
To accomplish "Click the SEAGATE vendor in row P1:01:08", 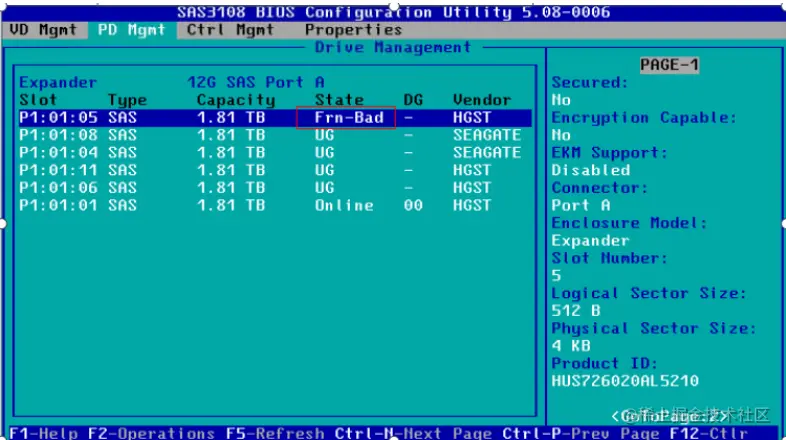I will tap(487, 135).
